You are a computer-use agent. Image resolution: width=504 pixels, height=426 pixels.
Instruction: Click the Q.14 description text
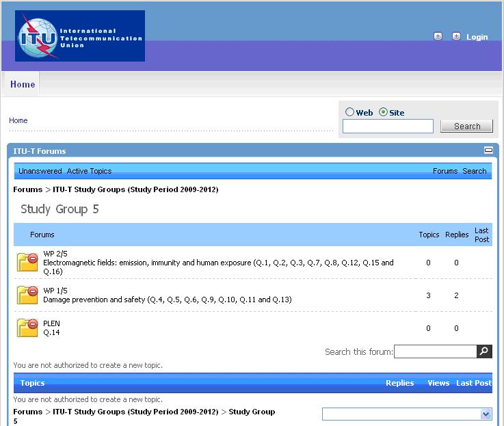pos(51,332)
